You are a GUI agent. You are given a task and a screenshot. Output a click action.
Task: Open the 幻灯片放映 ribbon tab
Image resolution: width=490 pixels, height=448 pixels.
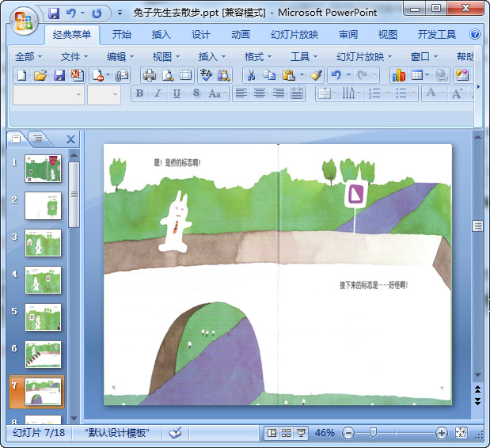[x=294, y=34]
